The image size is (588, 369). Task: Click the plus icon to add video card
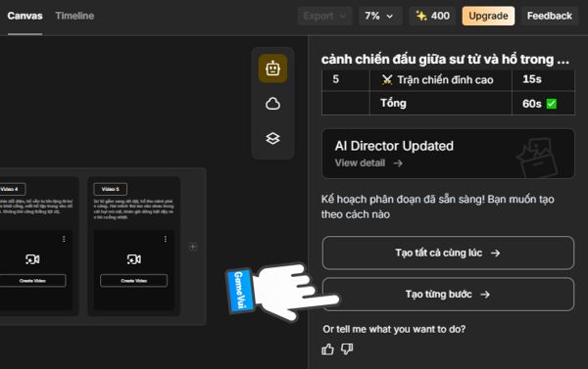(193, 247)
